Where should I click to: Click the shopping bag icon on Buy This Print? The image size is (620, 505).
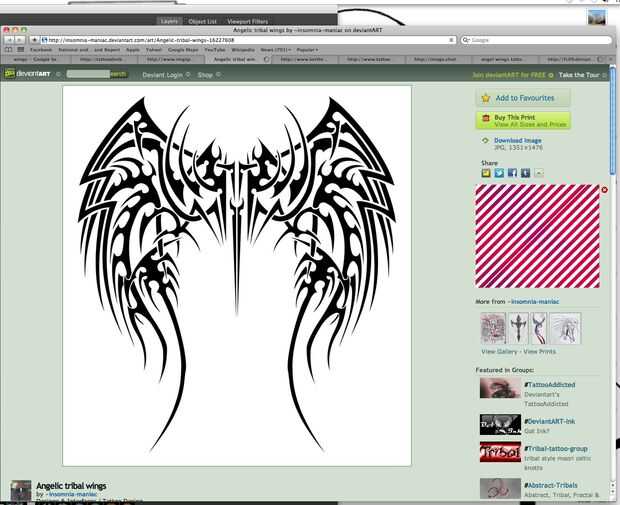(486, 118)
